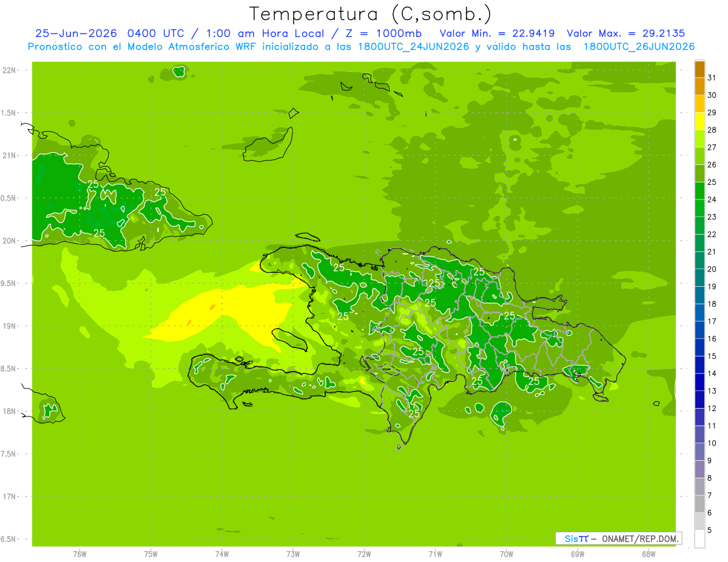Select the "Z = 1000mb" level text
Image resolution: width=728 pixels, height=562 pixels.
(385, 34)
